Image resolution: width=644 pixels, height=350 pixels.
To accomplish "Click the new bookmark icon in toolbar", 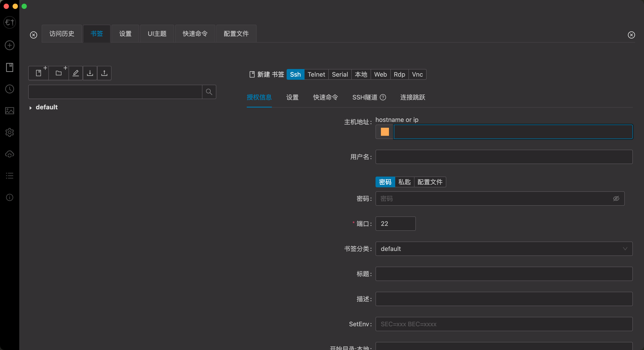I will [39, 73].
